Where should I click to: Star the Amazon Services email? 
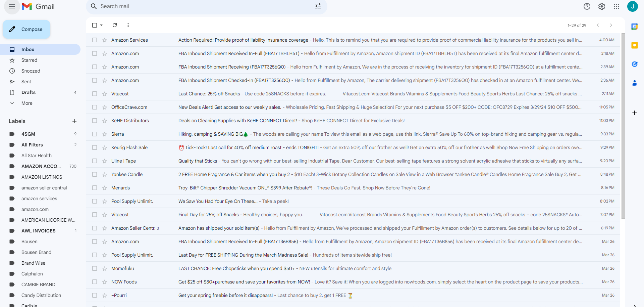point(105,40)
